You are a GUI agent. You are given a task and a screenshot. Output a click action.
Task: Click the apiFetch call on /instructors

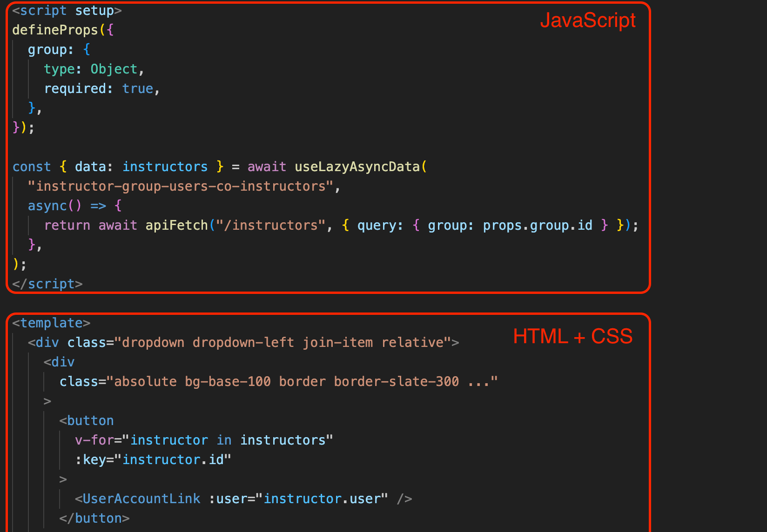pyautogui.click(x=176, y=225)
